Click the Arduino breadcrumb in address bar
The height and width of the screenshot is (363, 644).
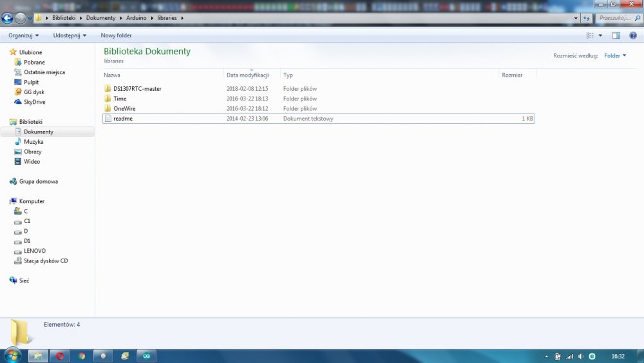click(x=136, y=18)
